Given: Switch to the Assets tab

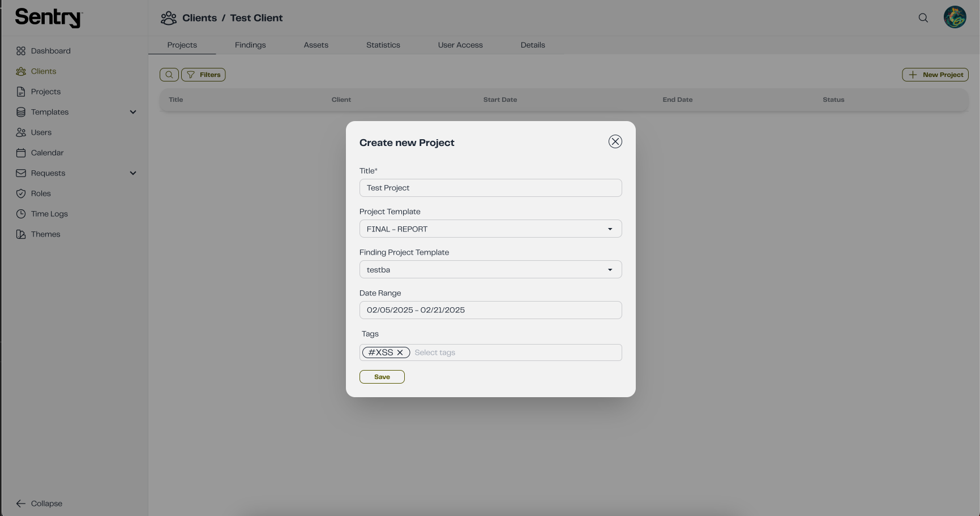Looking at the screenshot, I should 316,45.
